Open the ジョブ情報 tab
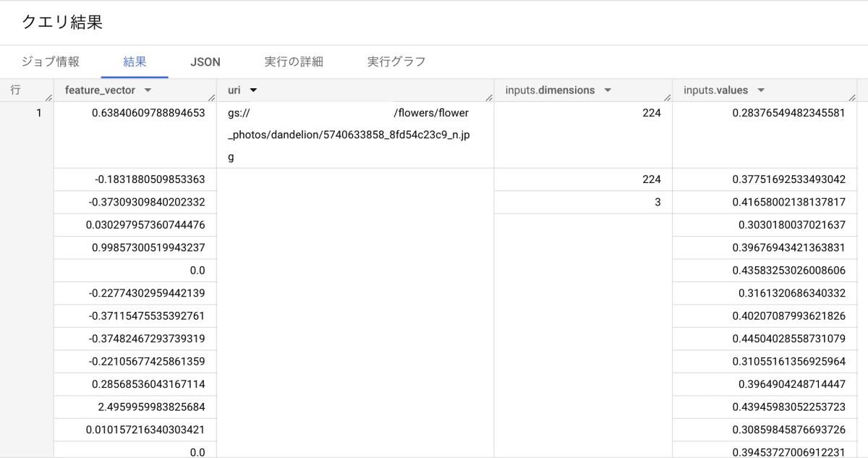The width and height of the screenshot is (868, 458). [x=50, y=62]
